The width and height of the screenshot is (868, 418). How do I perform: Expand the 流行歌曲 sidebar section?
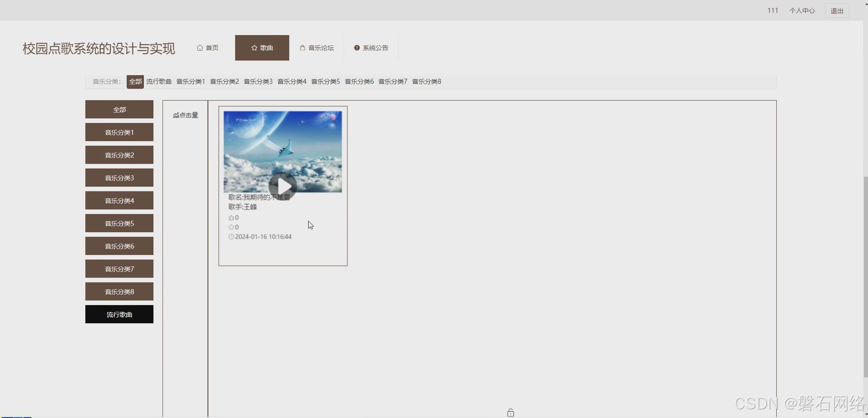click(119, 314)
